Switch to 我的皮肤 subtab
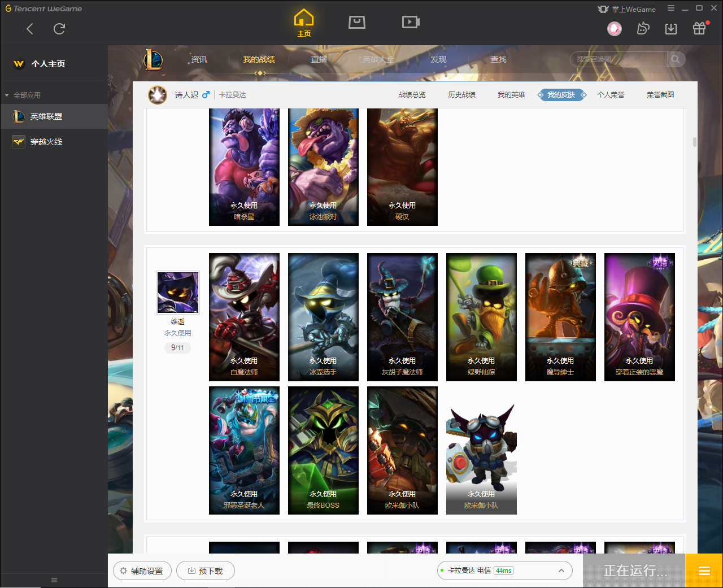 pyautogui.click(x=561, y=95)
